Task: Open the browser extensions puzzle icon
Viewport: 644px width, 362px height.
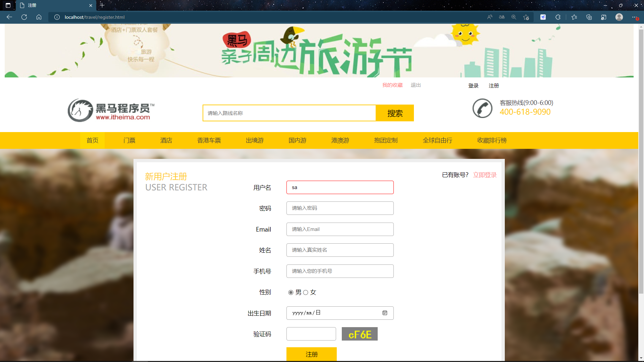Action: point(558,17)
